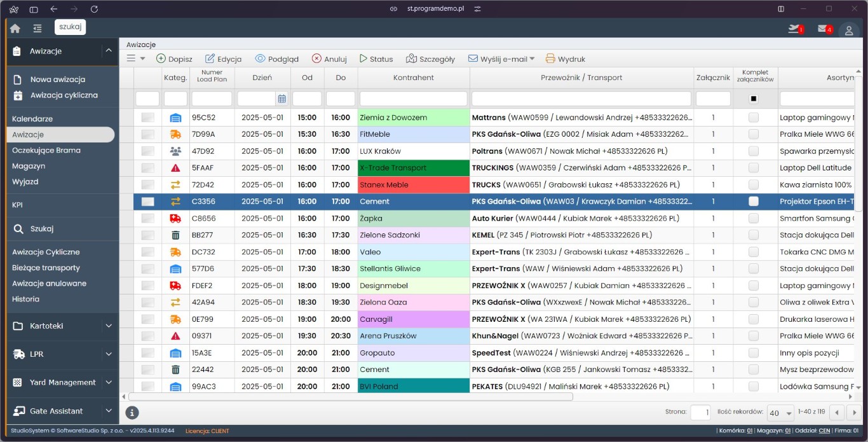Screen dimensions: 868x442
Task: Click the truck category icon in row 7D99A
Action: pyautogui.click(x=175, y=134)
